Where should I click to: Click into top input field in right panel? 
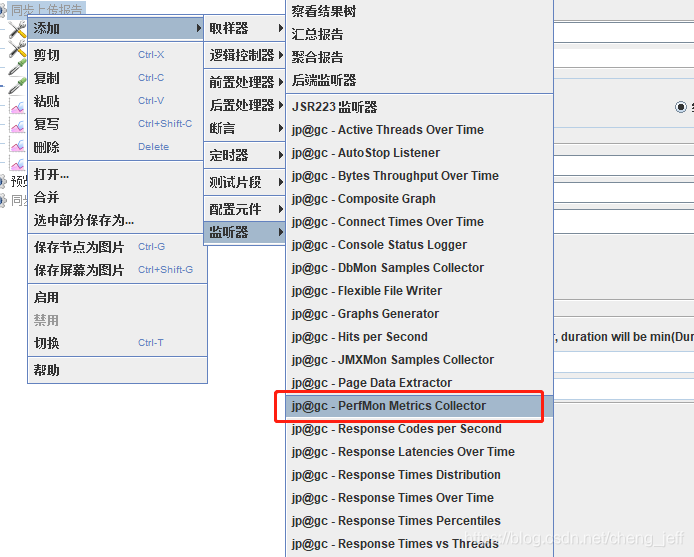[623, 33]
